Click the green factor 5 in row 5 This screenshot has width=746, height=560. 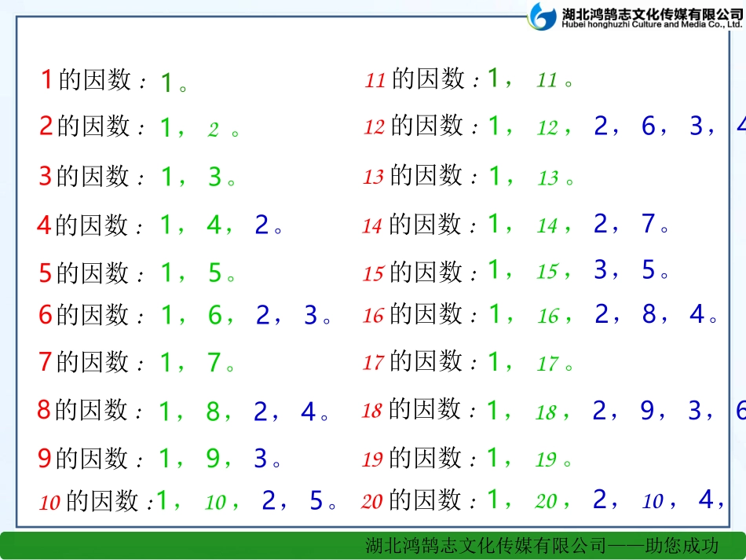click(x=215, y=273)
